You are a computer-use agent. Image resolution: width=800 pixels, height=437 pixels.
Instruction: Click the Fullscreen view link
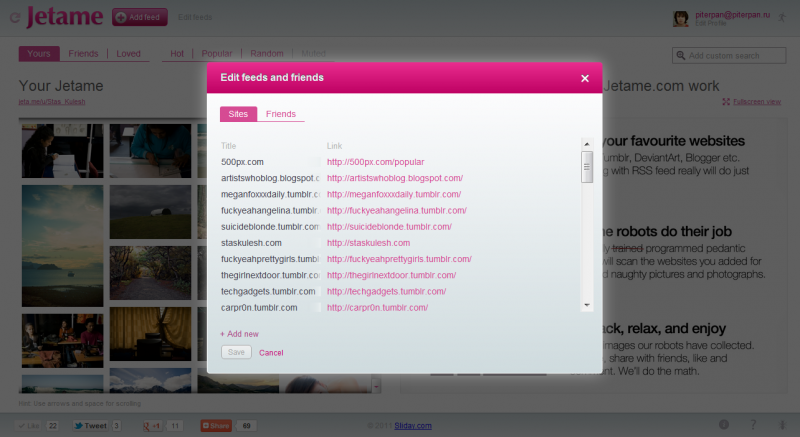(x=757, y=101)
